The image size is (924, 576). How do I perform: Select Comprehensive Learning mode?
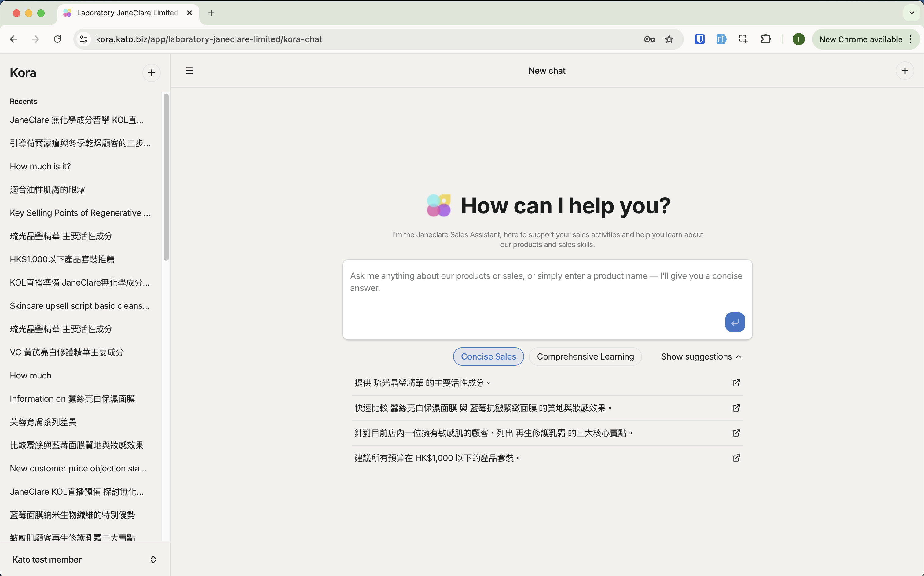coord(585,356)
